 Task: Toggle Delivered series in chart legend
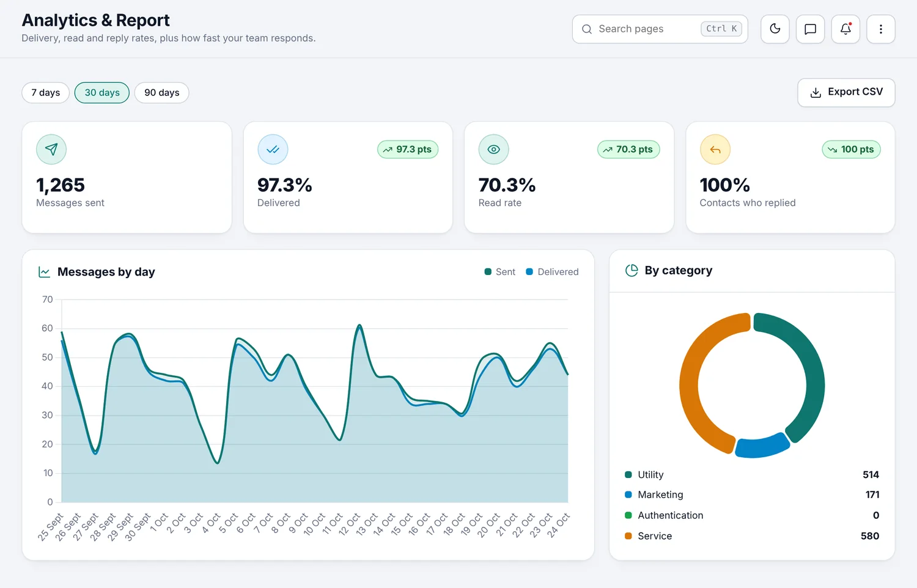click(x=552, y=272)
